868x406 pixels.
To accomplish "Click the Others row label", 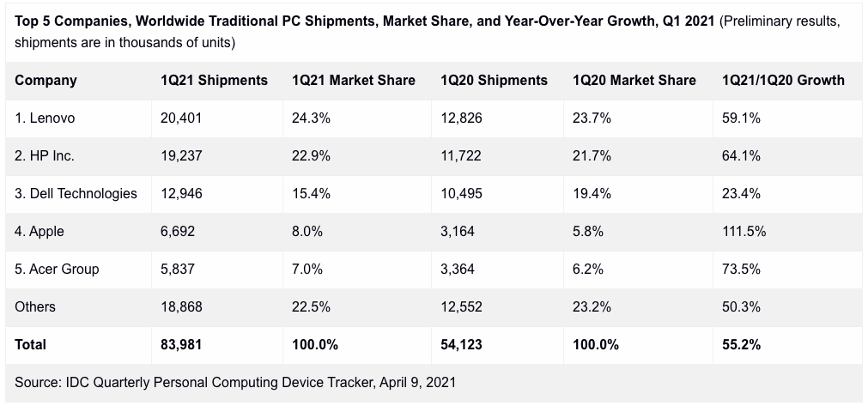I will pyautogui.click(x=35, y=307).
